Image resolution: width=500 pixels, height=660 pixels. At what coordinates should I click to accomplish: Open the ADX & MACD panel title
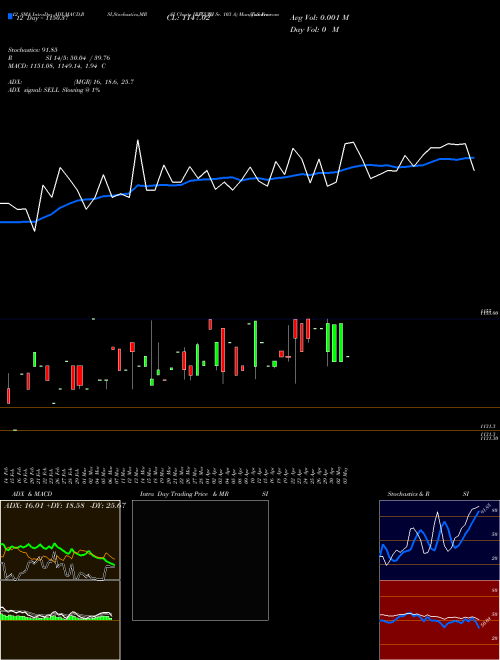(32, 494)
